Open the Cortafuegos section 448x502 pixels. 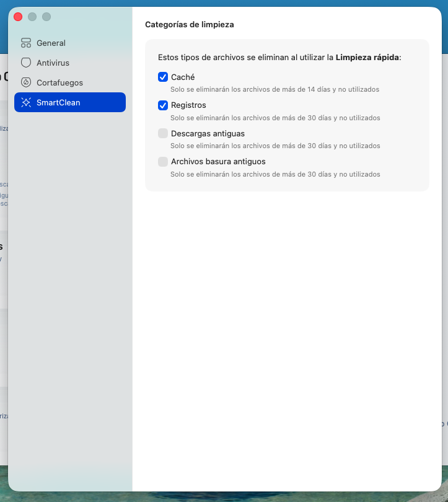pos(70,82)
